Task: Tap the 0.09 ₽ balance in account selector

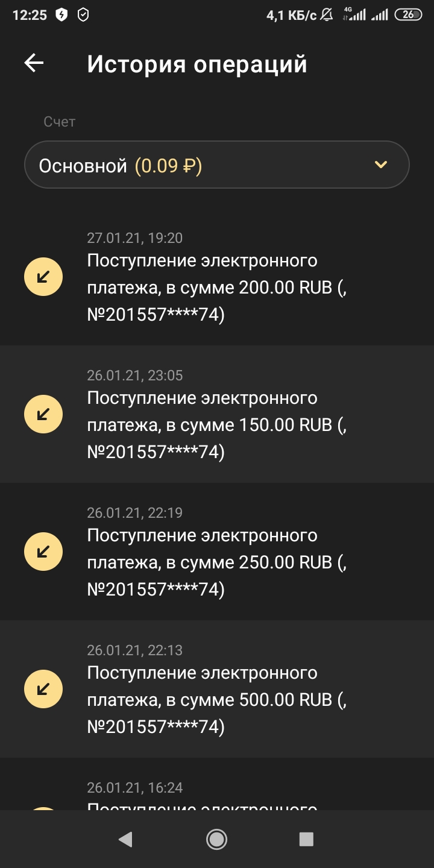Action: [x=168, y=165]
